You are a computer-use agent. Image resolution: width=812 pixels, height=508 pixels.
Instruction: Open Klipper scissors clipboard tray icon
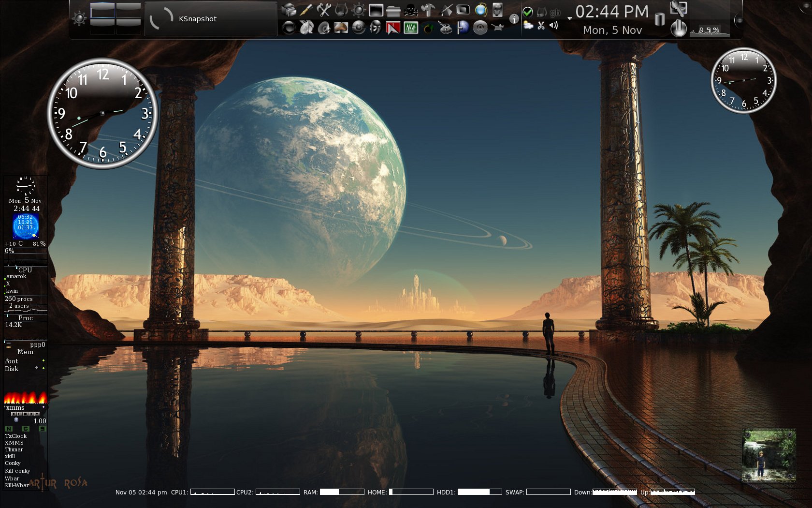click(x=541, y=25)
